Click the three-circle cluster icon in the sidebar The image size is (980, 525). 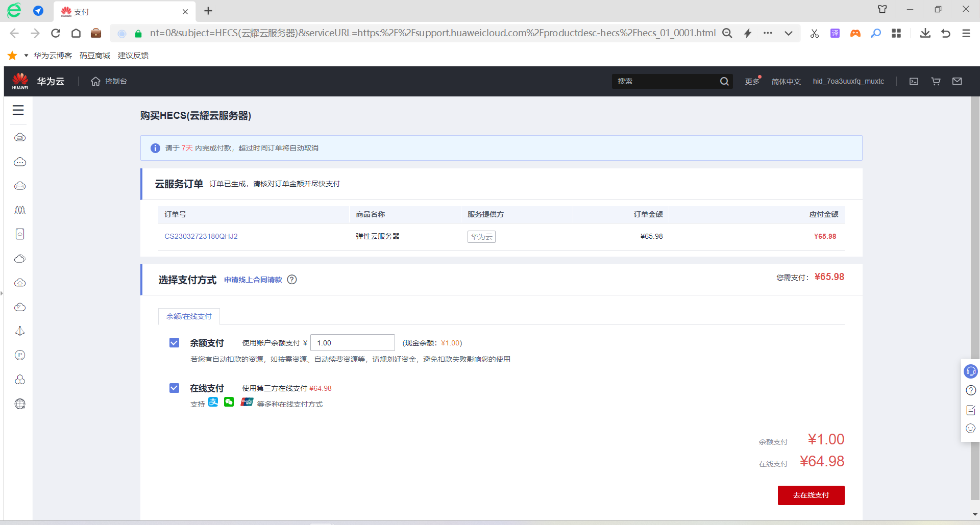pyautogui.click(x=20, y=380)
